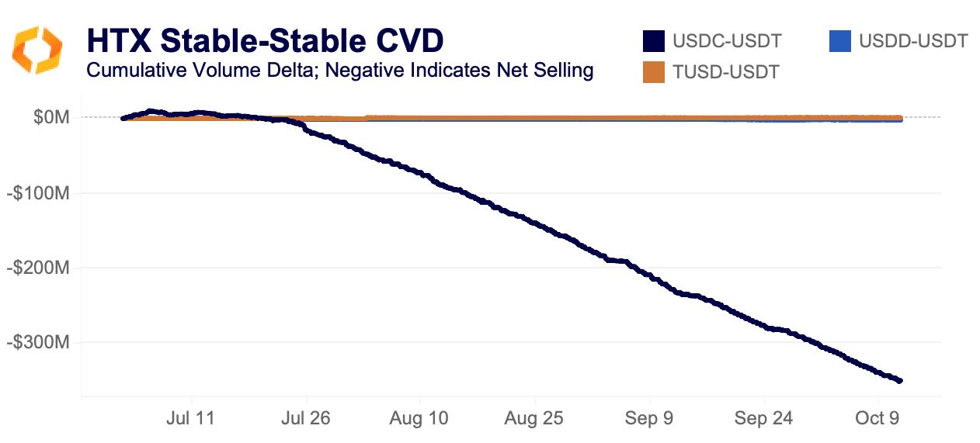This screenshot has width=980, height=443.
Task: Click the $0M y-axis label
Action: 52,118
